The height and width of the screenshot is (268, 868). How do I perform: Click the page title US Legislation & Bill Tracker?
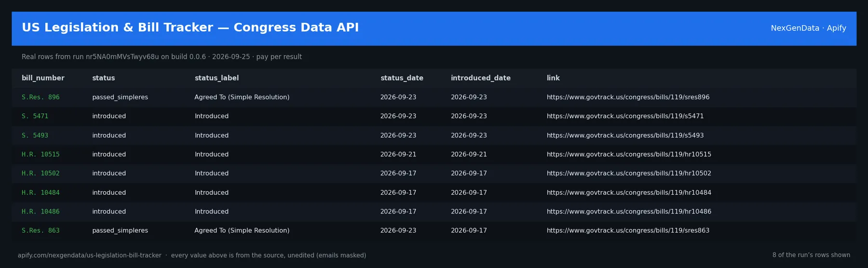point(190,27)
